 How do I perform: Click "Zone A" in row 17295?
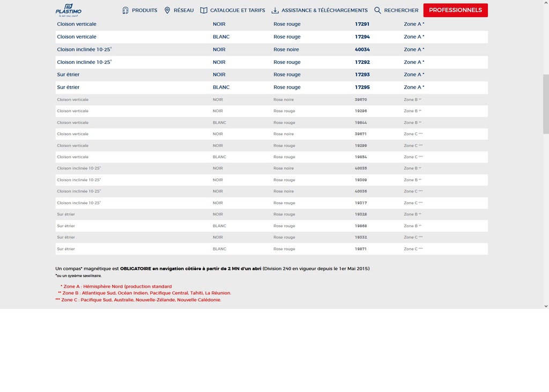pos(414,87)
